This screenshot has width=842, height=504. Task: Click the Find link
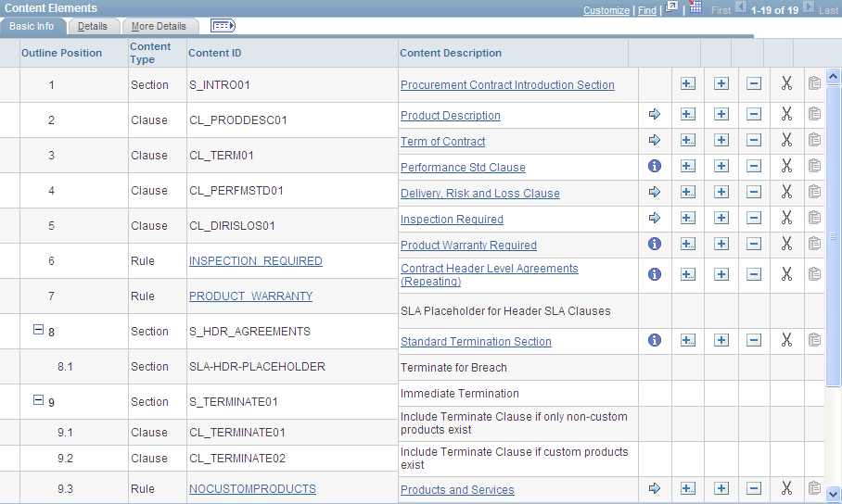coord(647,10)
